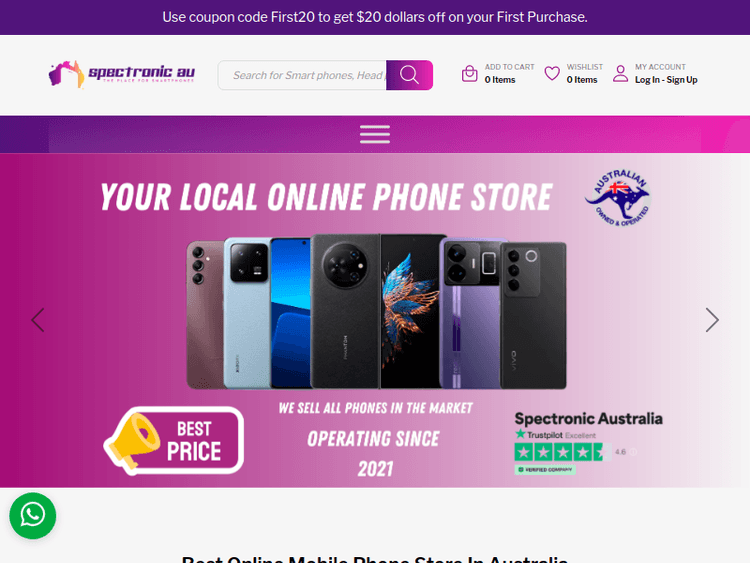The image size is (750, 563).
Task: Click the Spectronic AU logo
Action: (121, 74)
